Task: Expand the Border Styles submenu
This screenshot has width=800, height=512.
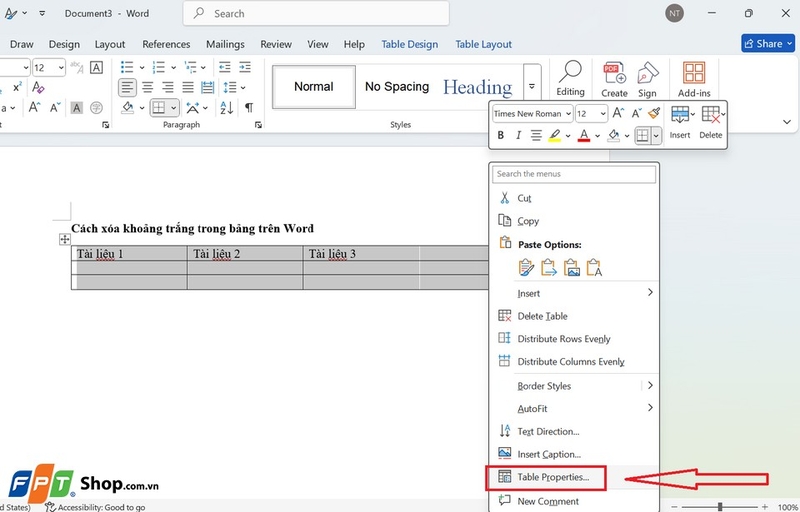Action: [650, 385]
